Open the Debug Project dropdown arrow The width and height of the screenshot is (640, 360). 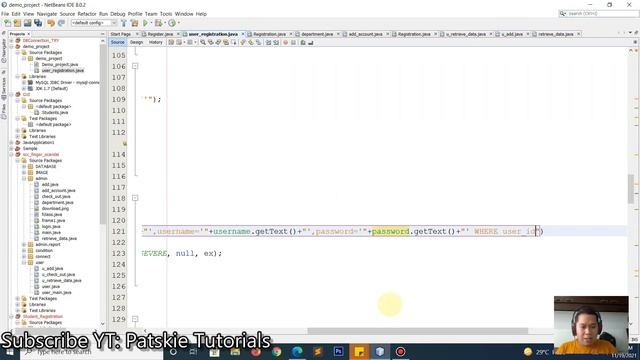click(164, 23)
